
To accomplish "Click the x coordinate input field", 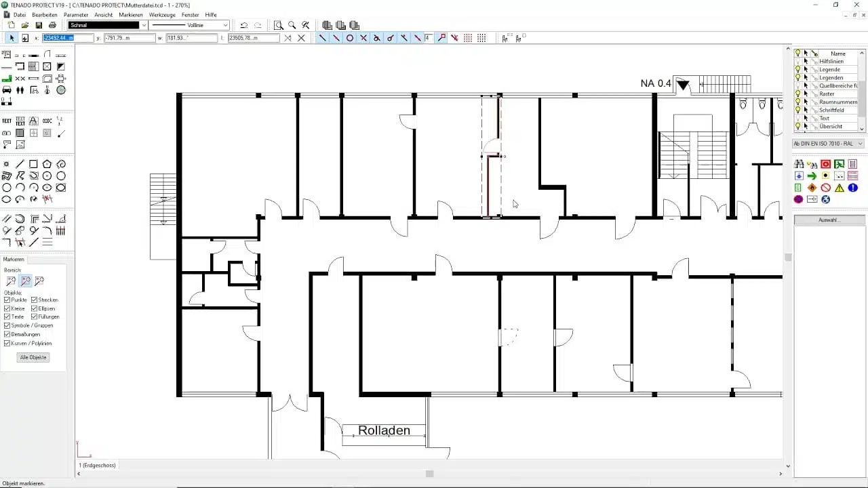I will [x=68, y=38].
